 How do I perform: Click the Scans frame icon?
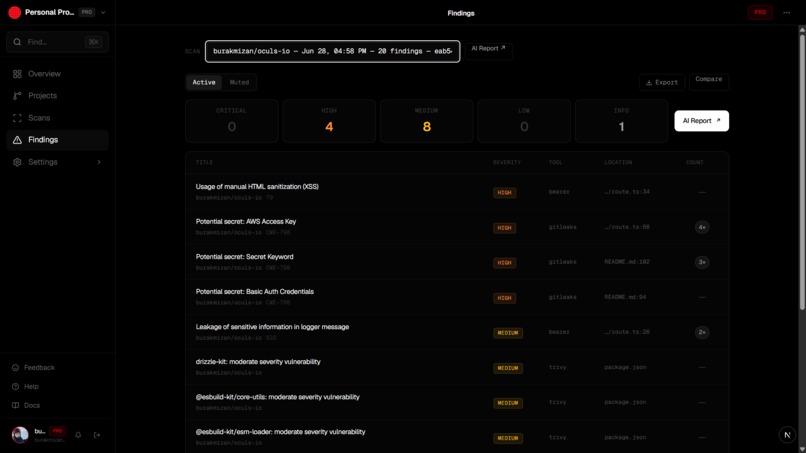17,118
